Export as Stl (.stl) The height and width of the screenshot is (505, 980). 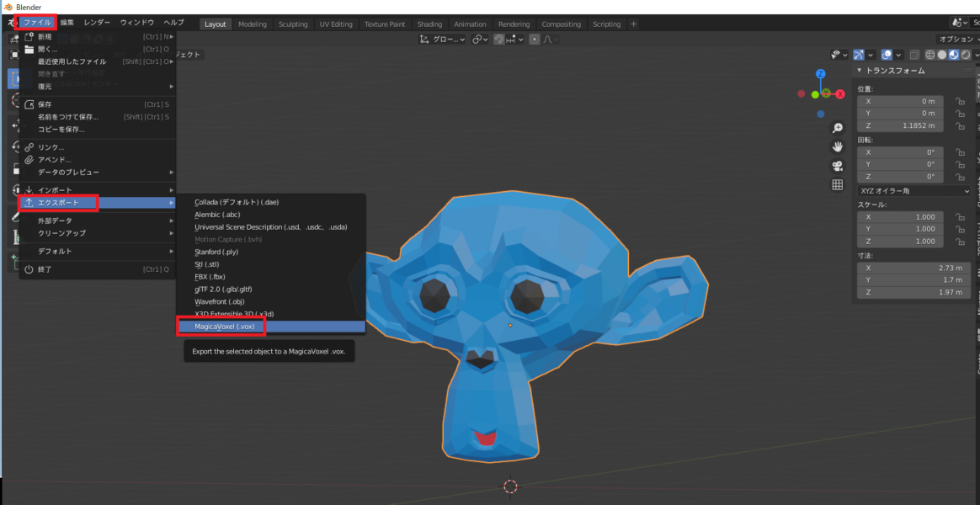pos(271,264)
